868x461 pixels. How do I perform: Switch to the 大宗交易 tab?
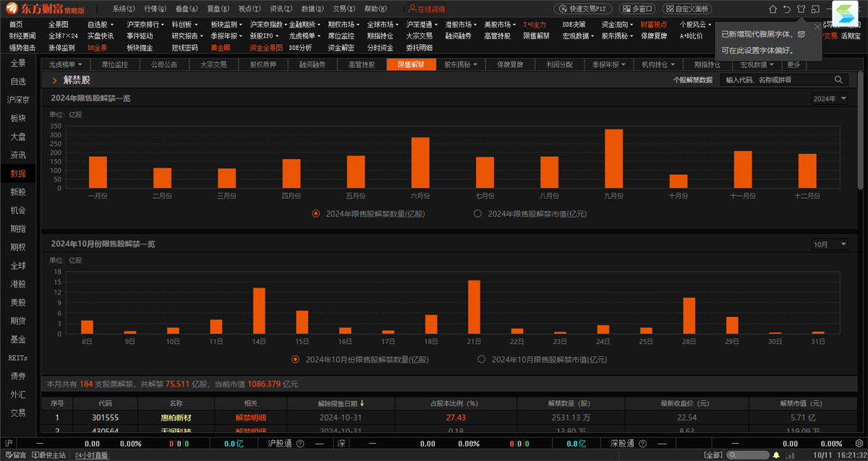tap(213, 64)
